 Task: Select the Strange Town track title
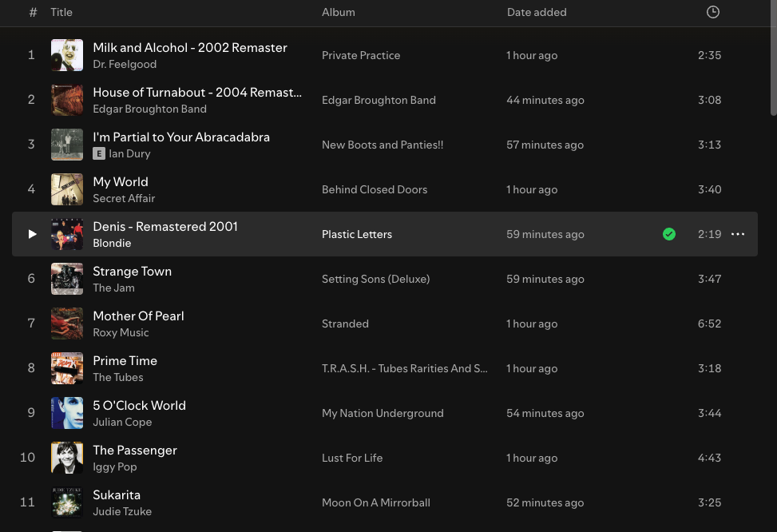(x=133, y=272)
